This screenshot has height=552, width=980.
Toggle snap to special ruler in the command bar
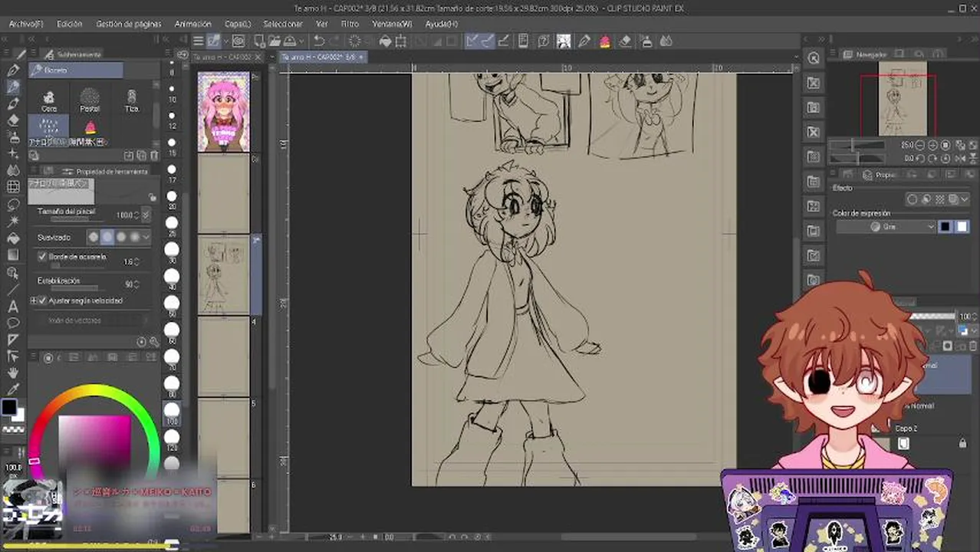[488, 41]
